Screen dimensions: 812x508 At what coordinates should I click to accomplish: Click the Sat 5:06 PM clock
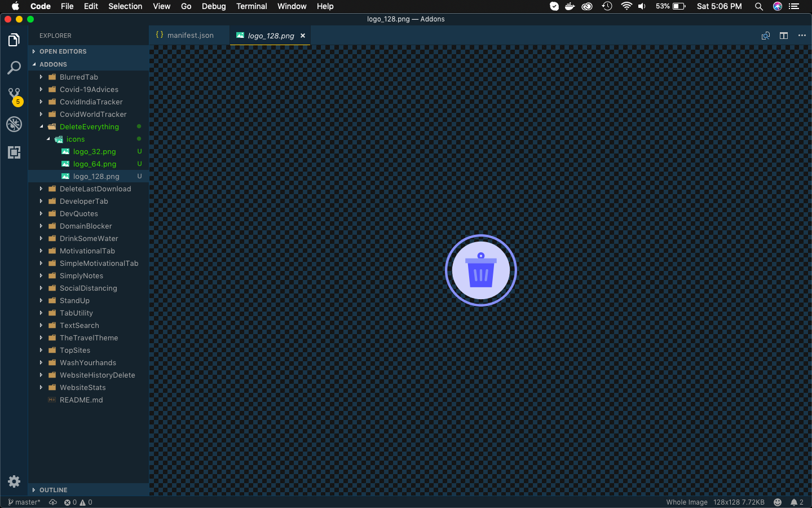point(719,6)
